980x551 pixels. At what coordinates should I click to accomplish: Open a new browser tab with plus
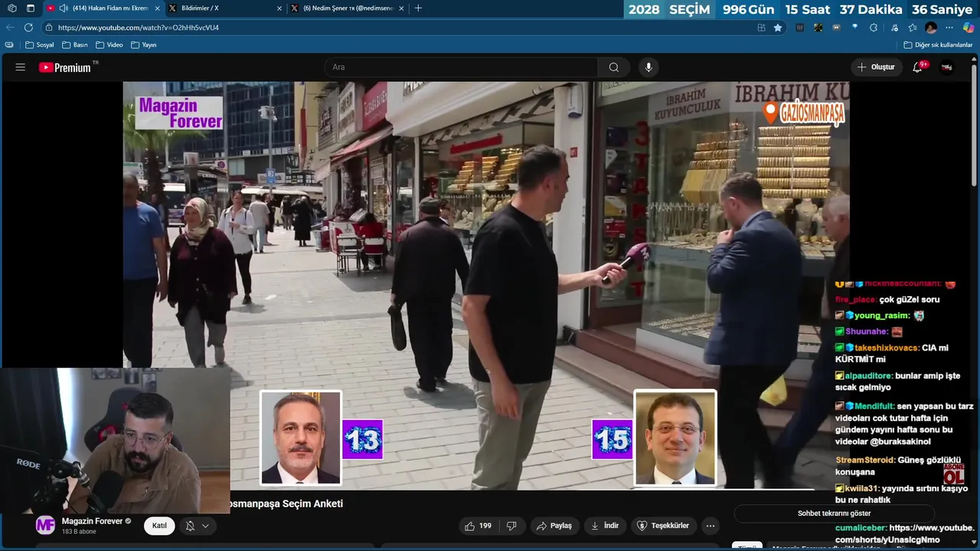coord(418,8)
